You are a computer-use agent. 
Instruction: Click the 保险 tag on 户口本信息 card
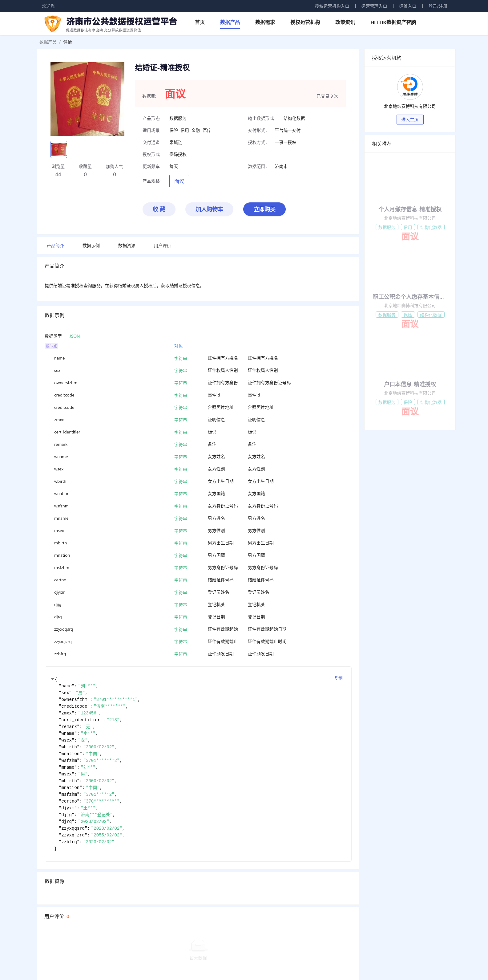coord(407,402)
